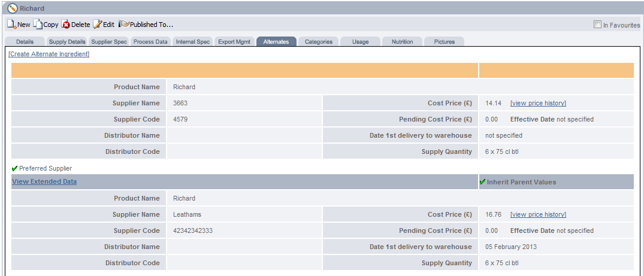Click the green Inherit Parent Values checkmark
The height and width of the screenshot is (276, 644).
coord(483,182)
